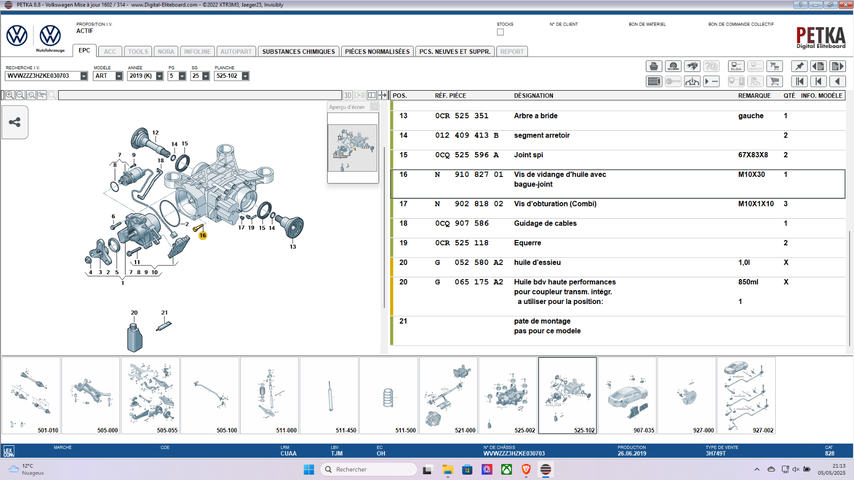
Task: Open the Xbox app from the taskbar
Action: (x=507, y=469)
